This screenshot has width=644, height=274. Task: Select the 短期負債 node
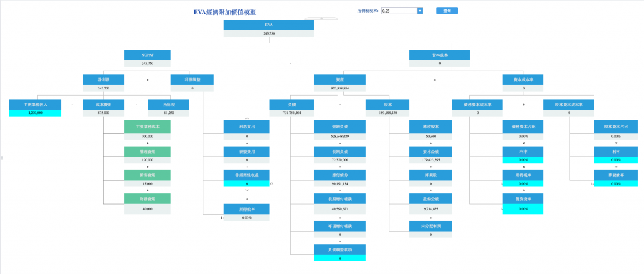tap(340, 127)
